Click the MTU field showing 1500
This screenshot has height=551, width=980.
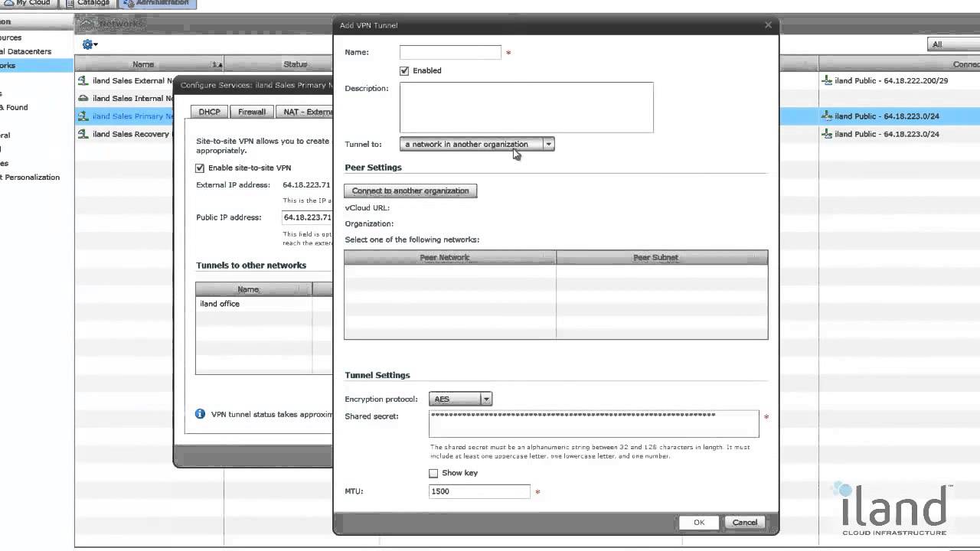click(479, 491)
